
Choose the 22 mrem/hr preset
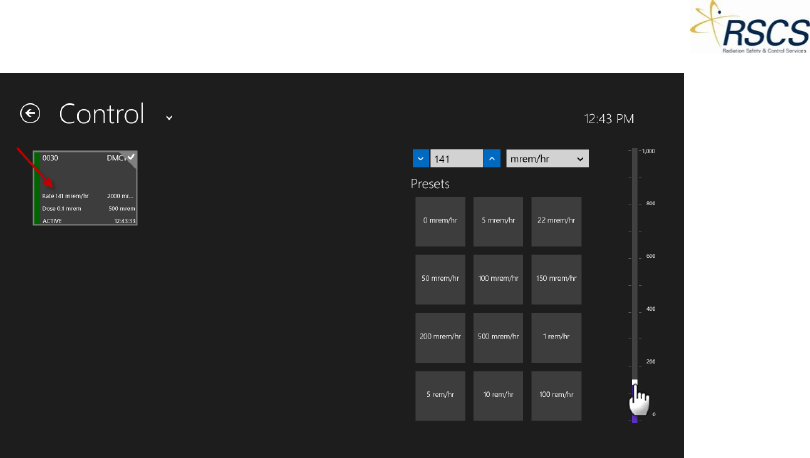click(x=556, y=221)
